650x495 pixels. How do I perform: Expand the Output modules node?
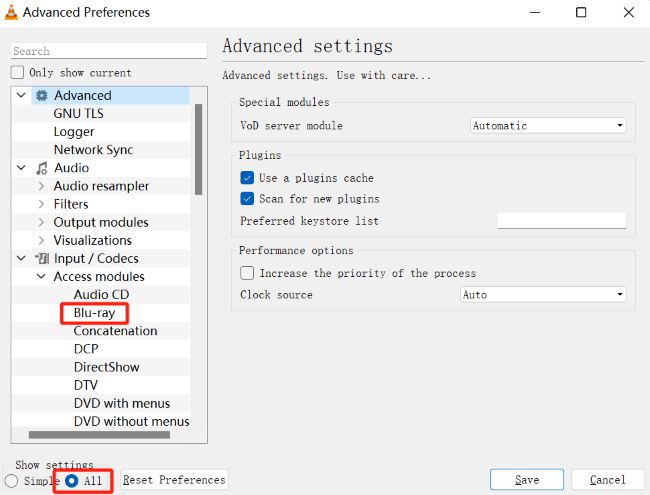[41, 222]
